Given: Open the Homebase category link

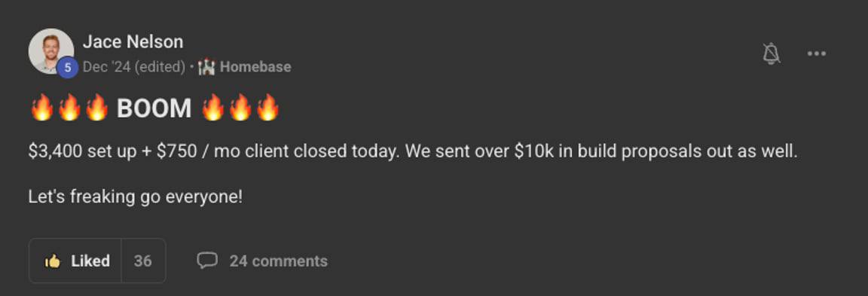Looking at the screenshot, I should click(255, 67).
